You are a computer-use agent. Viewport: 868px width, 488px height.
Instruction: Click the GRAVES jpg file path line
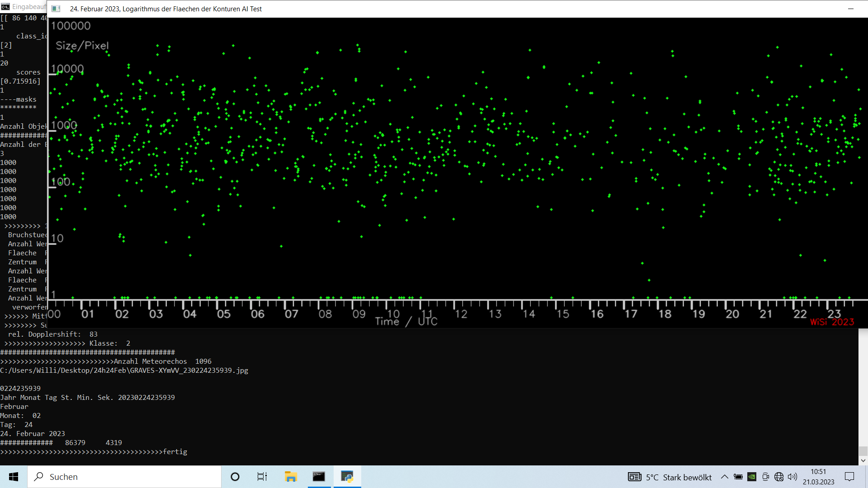124,371
